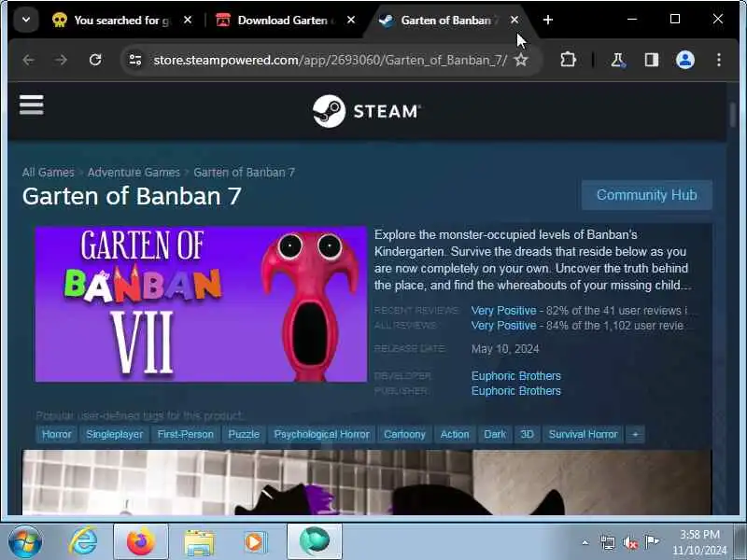Select the Singleplayer tag
Image resolution: width=747 pixels, height=560 pixels.
(x=114, y=434)
